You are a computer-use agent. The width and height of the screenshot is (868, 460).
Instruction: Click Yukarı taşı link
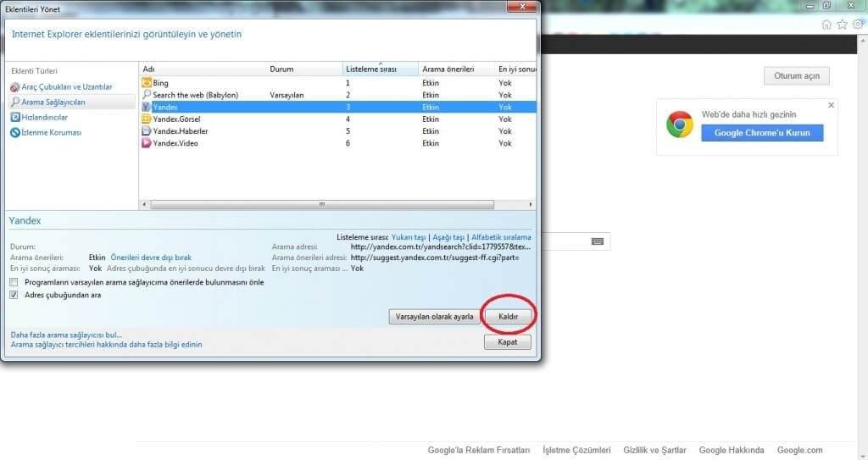click(409, 237)
